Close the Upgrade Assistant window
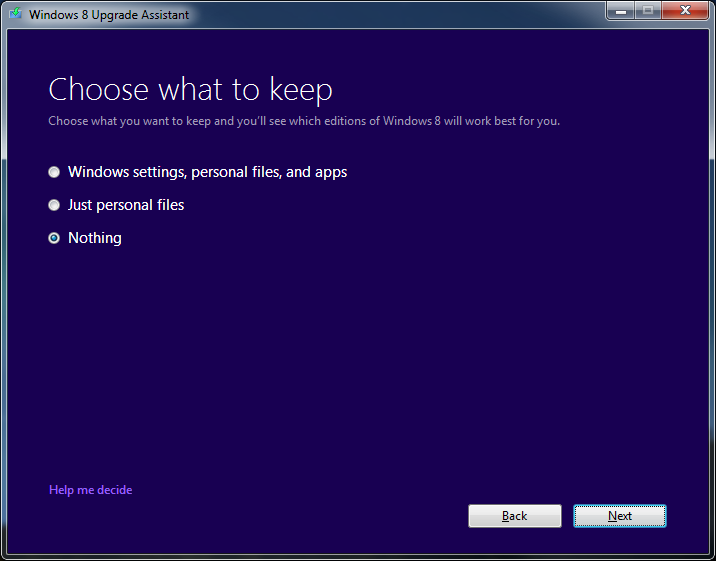The height and width of the screenshot is (561, 716). [684, 10]
